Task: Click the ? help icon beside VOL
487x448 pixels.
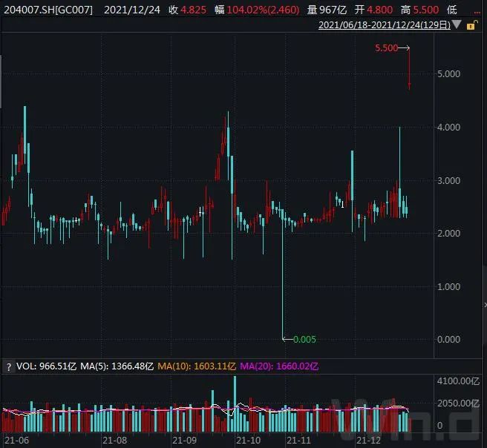Action: [x=9, y=367]
